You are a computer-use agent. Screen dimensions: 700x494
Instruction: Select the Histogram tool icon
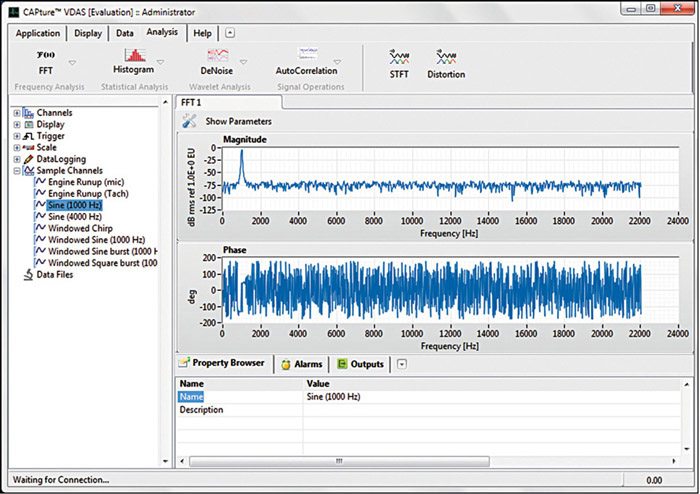pyautogui.click(x=133, y=56)
